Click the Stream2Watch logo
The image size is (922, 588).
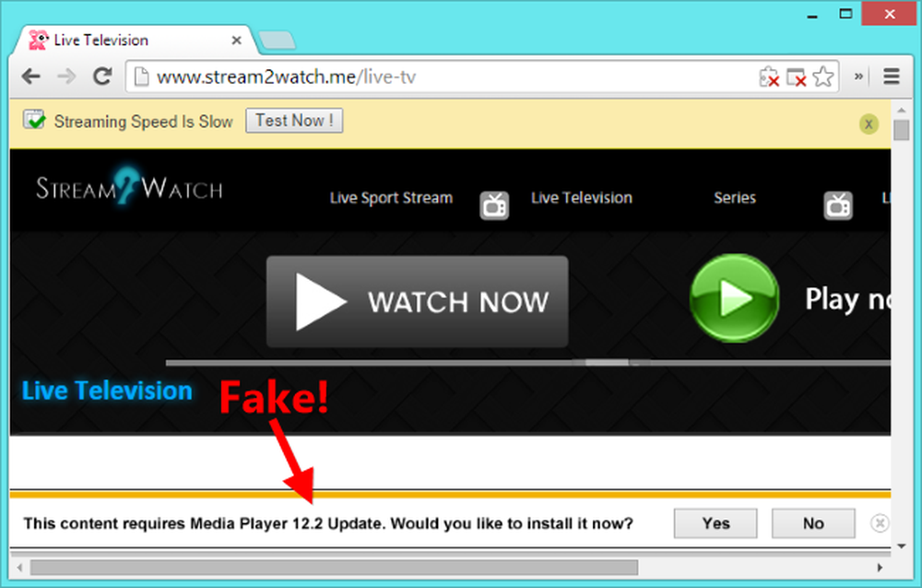click(x=129, y=187)
